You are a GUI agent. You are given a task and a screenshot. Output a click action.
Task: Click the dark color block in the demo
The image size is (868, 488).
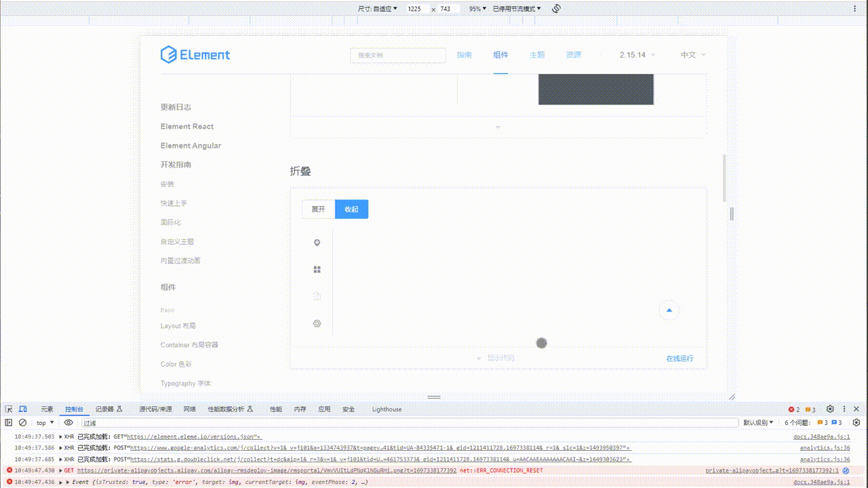596,89
